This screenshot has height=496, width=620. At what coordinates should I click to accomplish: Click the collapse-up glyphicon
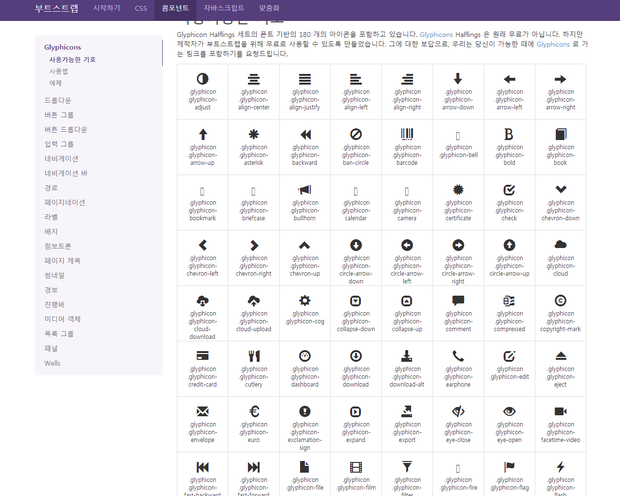click(407, 301)
